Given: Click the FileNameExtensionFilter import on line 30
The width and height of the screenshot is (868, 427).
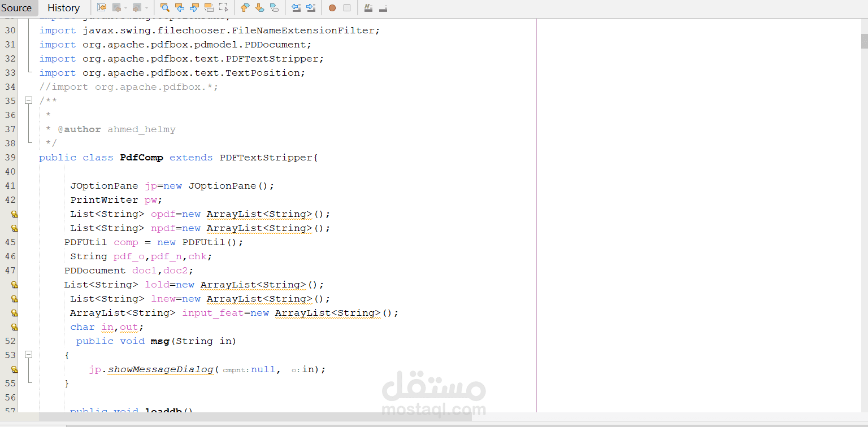Looking at the screenshot, I should click(210, 30).
